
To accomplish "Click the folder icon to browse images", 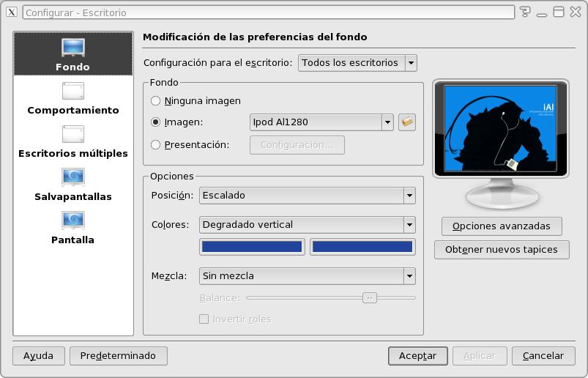I will (407, 122).
